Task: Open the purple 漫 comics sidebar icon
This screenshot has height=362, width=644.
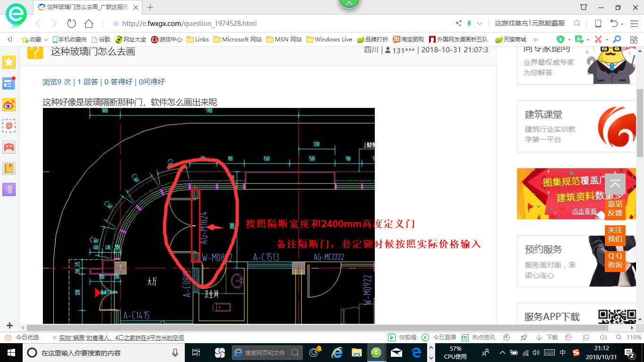Action: (9, 189)
